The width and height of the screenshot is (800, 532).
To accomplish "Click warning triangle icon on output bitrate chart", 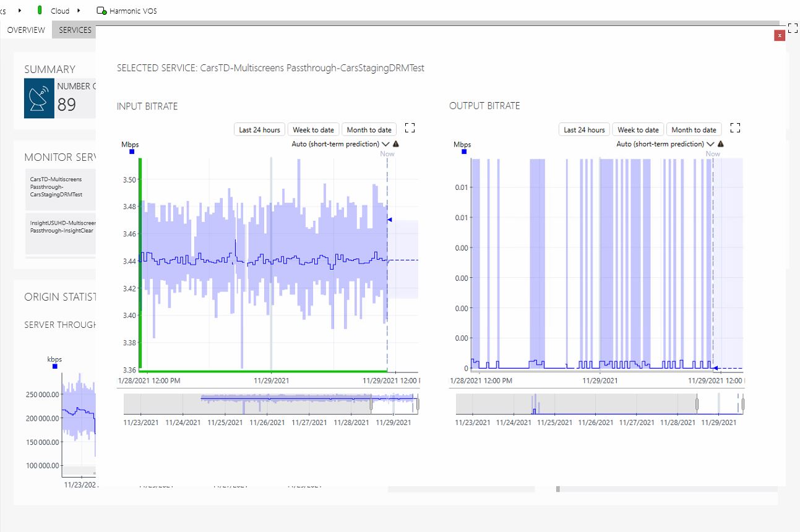I will click(x=721, y=144).
